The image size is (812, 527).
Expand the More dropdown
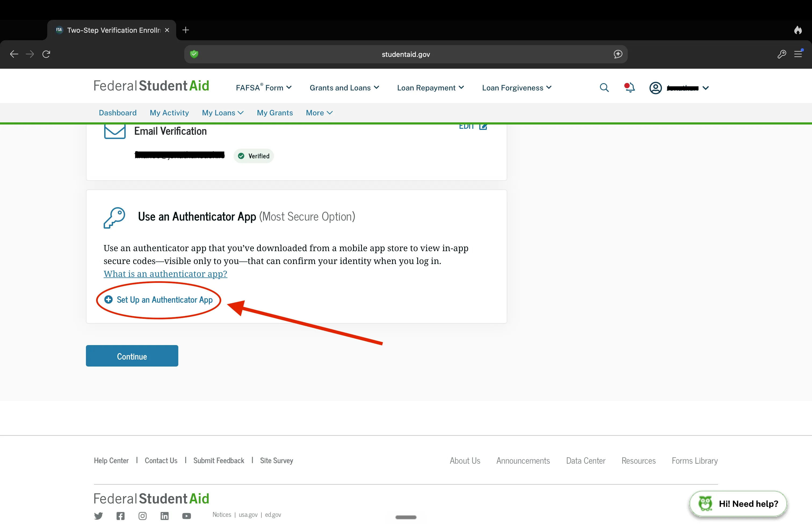319,113
